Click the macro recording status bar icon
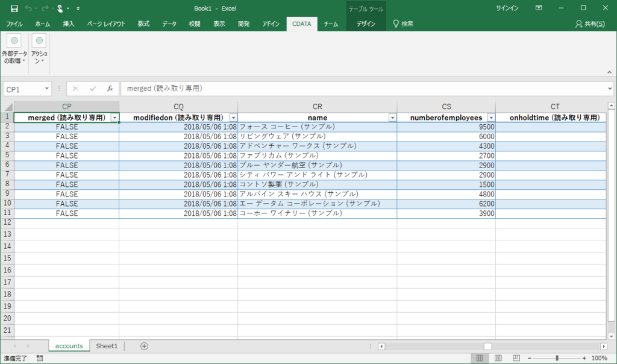The image size is (617, 364). (x=40, y=358)
